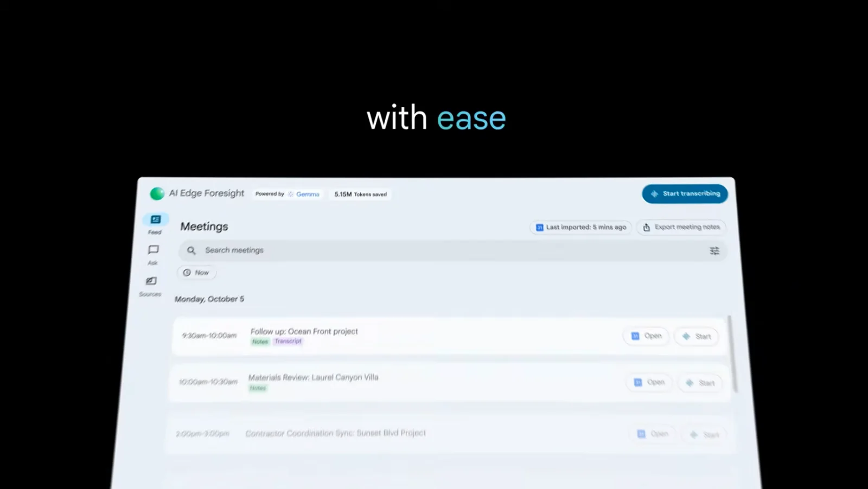Click the meetings list vertical scrollbar
The image size is (868, 489).
point(733,353)
